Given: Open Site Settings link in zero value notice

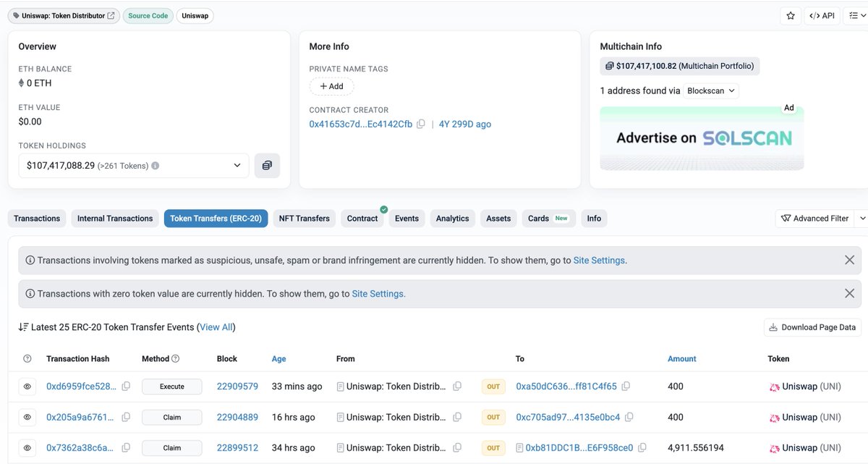Looking at the screenshot, I should [378, 294].
